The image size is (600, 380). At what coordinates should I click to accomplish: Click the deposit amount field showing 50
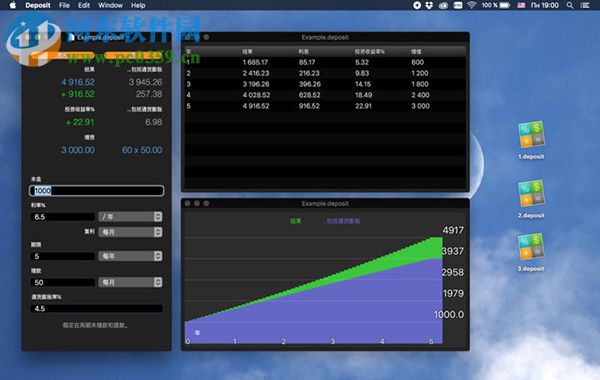[x=62, y=282]
